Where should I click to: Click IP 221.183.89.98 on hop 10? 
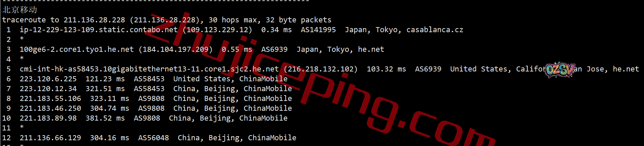48,118
